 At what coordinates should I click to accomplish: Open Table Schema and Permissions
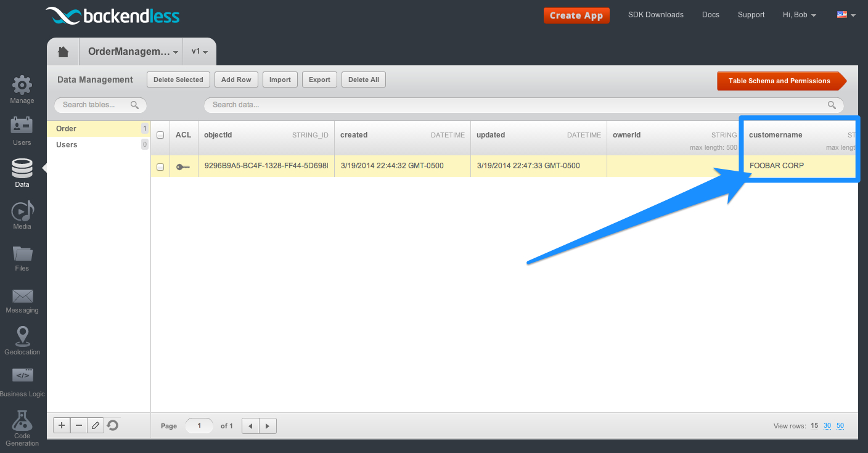point(782,81)
